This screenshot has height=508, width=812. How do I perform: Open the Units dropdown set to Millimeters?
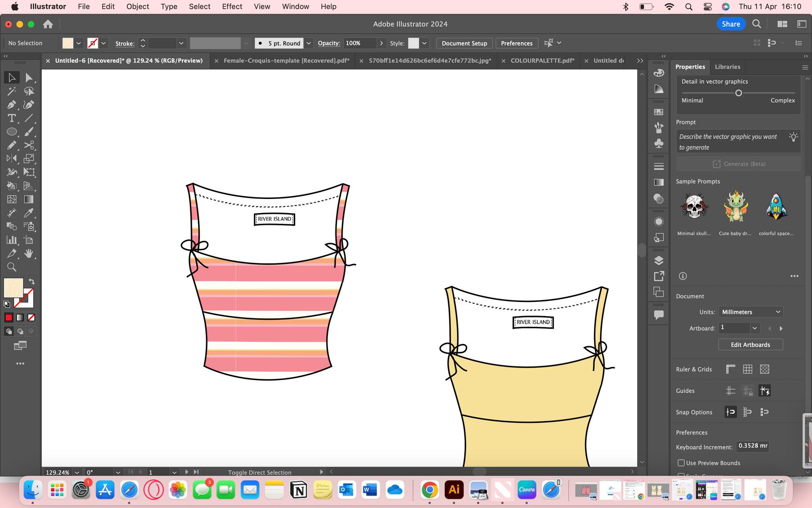(x=750, y=312)
